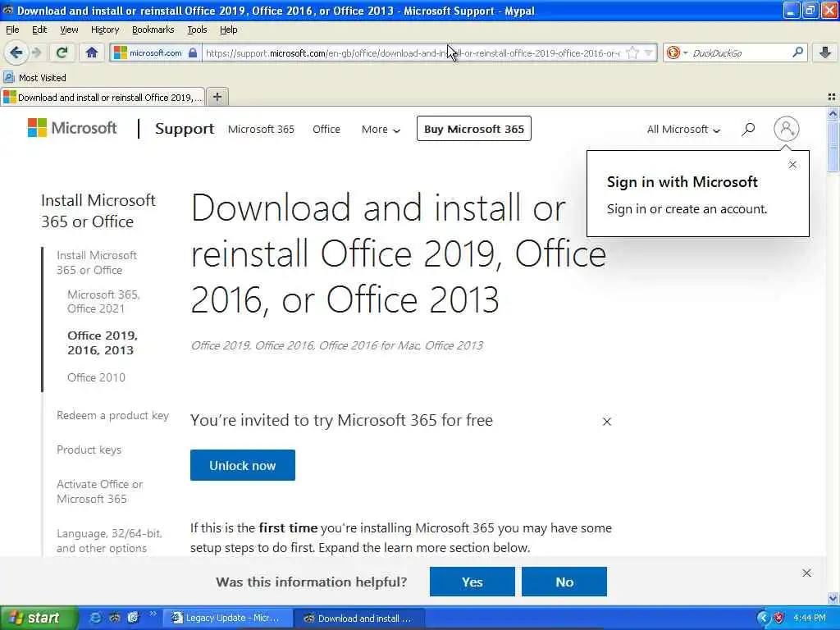Bookmark this page with the star icon

click(632, 52)
